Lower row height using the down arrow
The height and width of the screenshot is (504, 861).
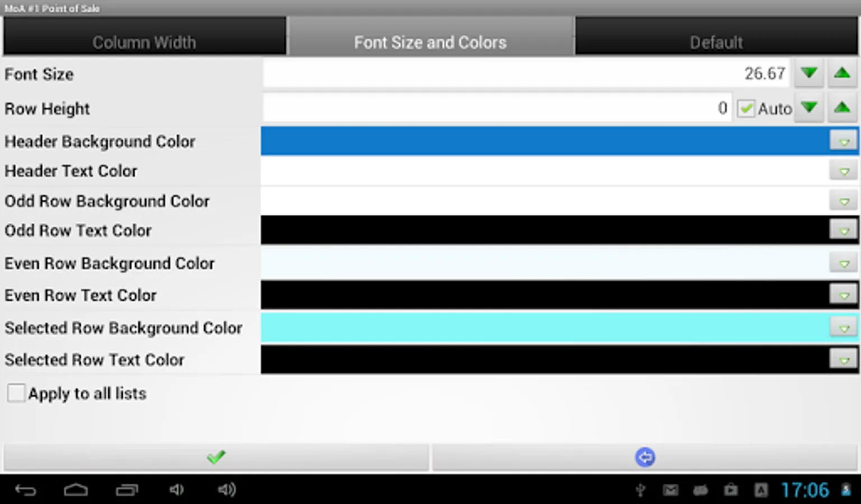pyautogui.click(x=808, y=108)
